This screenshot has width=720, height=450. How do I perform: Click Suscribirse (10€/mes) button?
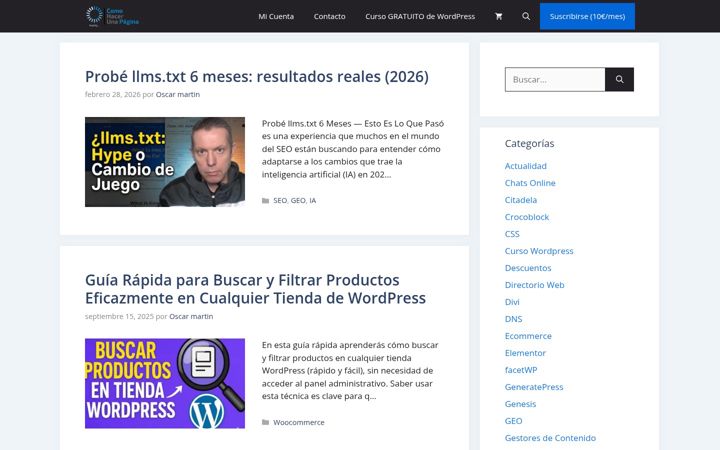(x=587, y=17)
